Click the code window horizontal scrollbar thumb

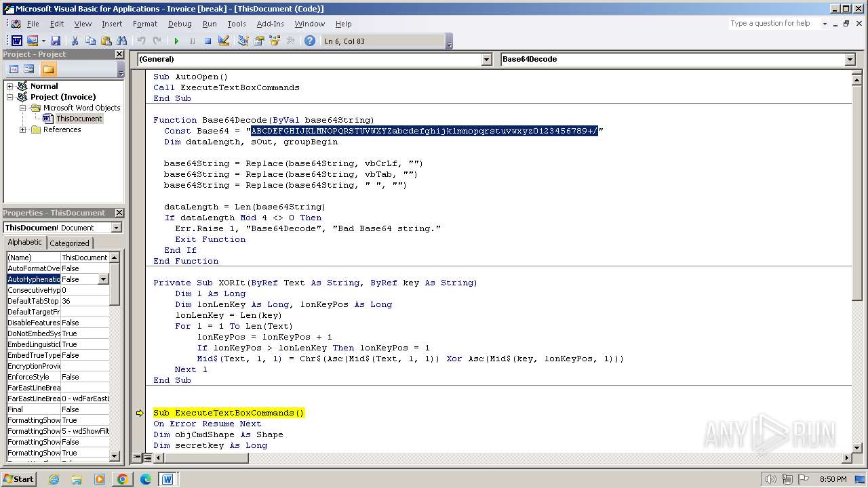coord(206,458)
